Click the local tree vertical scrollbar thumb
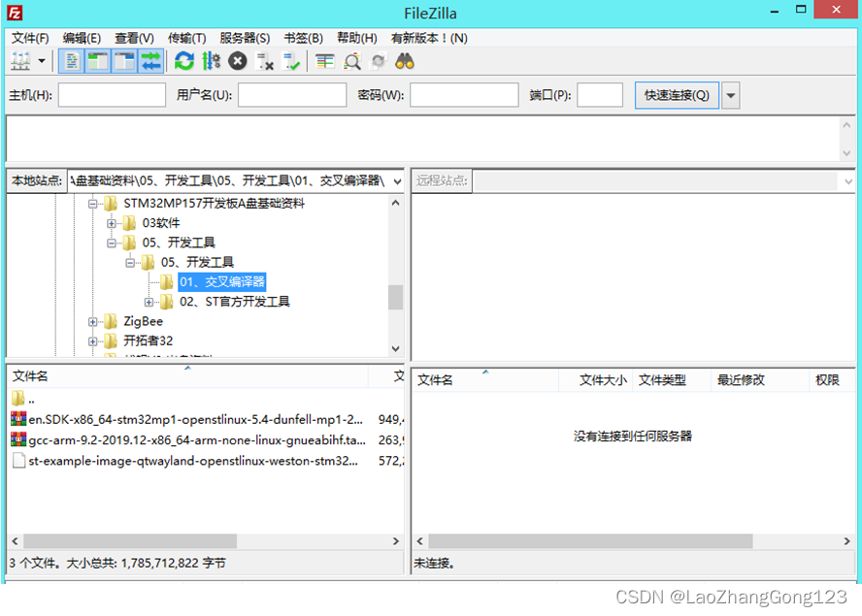 [x=395, y=297]
